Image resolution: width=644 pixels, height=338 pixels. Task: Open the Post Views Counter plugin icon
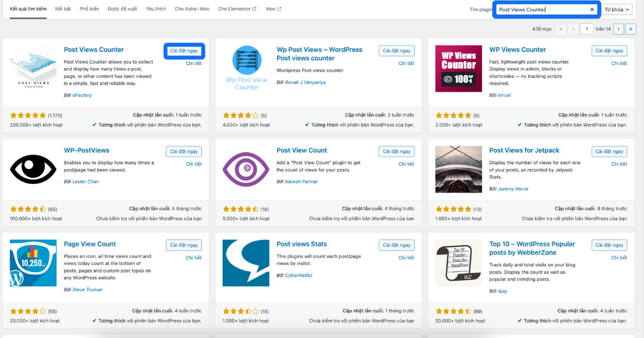33,69
